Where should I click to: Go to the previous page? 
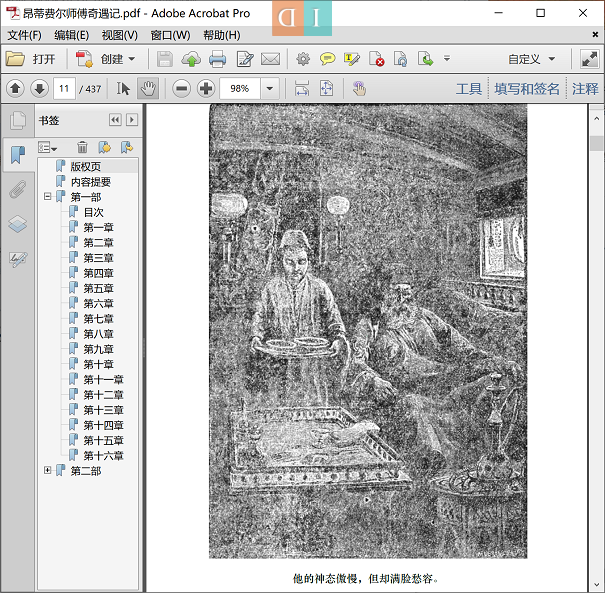coord(15,89)
